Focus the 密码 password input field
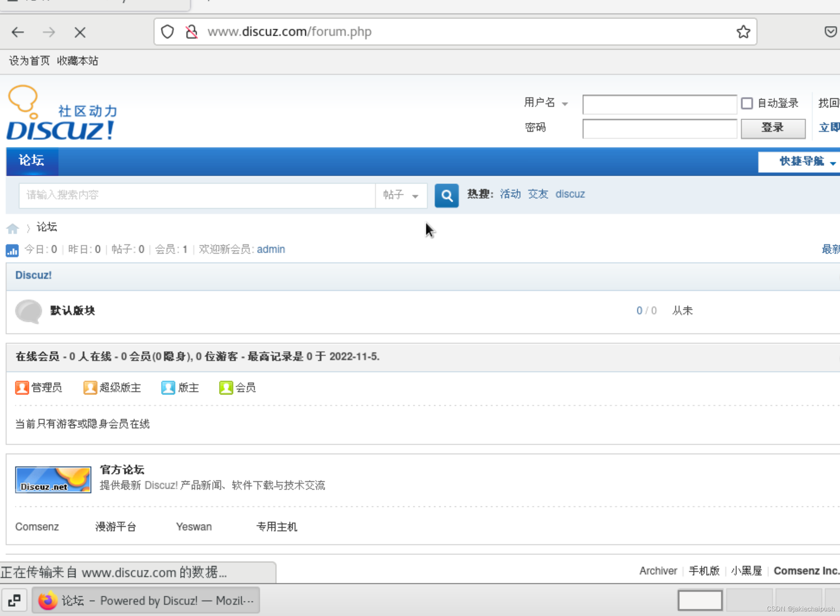 (x=660, y=129)
